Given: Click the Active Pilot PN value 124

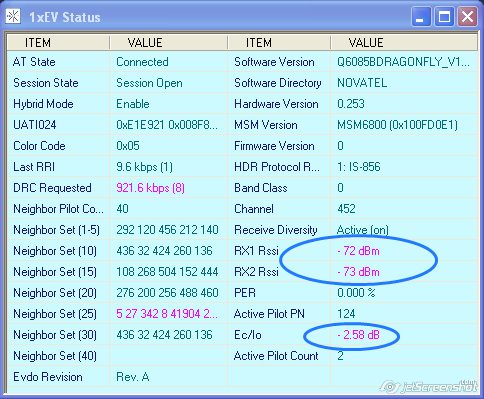Looking at the screenshot, I should pyautogui.click(x=346, y=314).
